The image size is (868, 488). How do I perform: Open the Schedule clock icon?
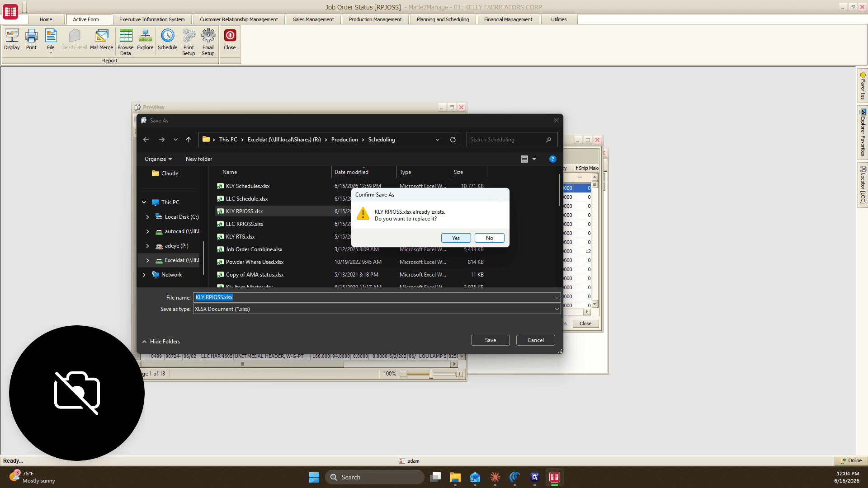167,39
